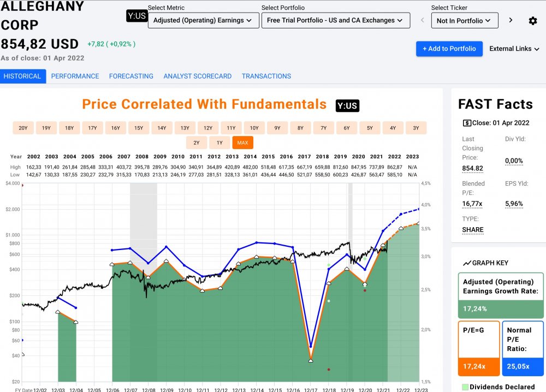
Task: Click the Y:US badge beside chart title
Action: (347, 105)
